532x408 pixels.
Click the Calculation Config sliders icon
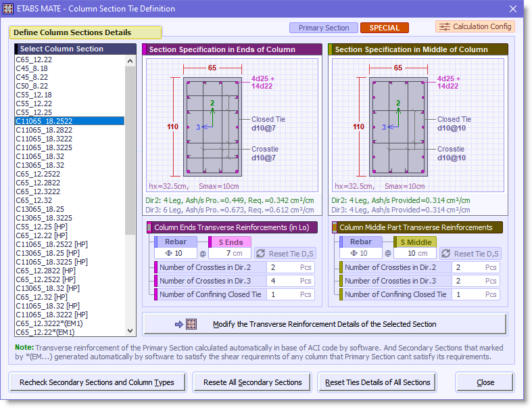445,26
